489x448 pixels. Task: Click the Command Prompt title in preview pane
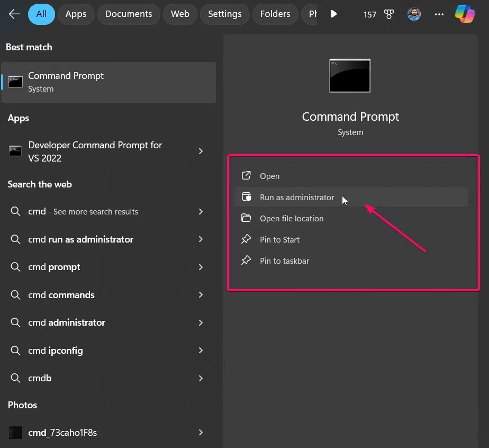coord(350,117)
